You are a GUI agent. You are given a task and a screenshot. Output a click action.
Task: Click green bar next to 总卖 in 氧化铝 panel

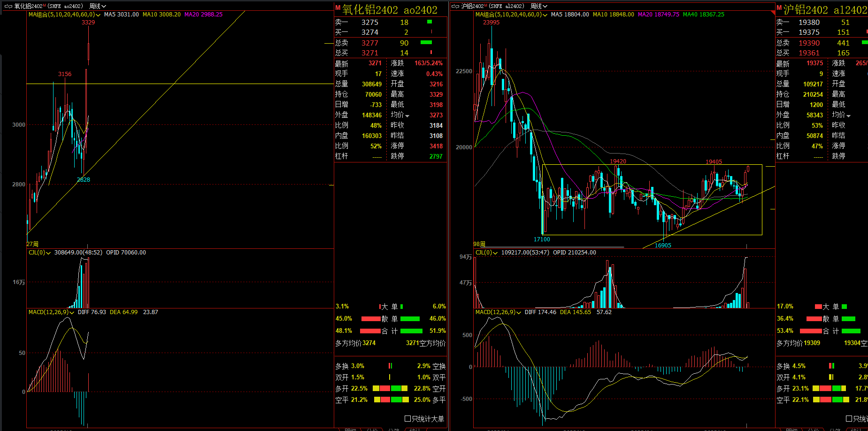426,43
